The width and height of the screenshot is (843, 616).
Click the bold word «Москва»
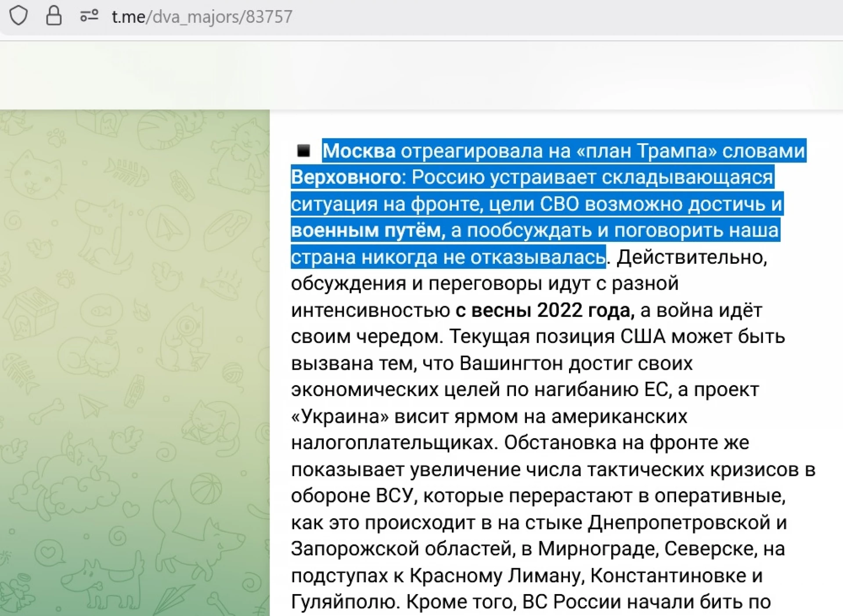pos(359,151)
